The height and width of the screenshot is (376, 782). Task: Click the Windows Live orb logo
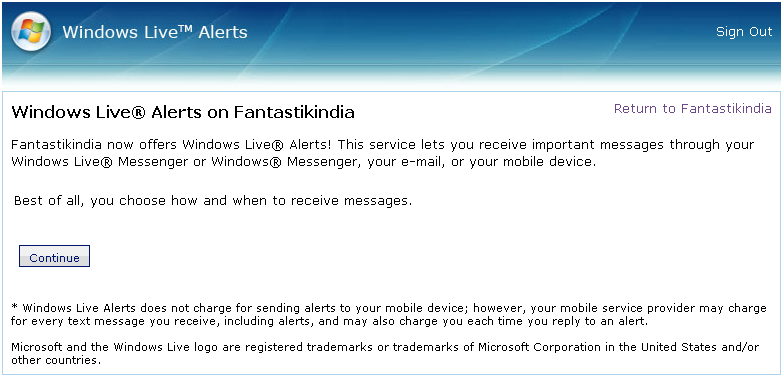[31, 31]
